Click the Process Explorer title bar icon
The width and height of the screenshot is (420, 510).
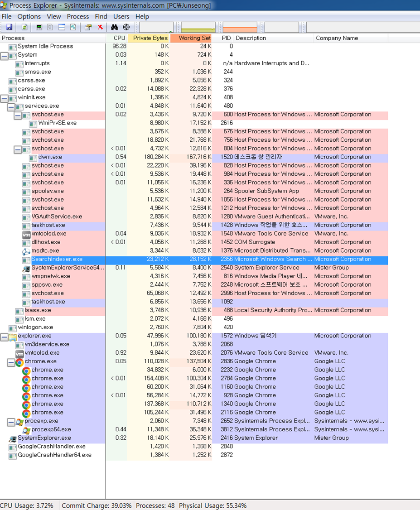tap(4, 5)
